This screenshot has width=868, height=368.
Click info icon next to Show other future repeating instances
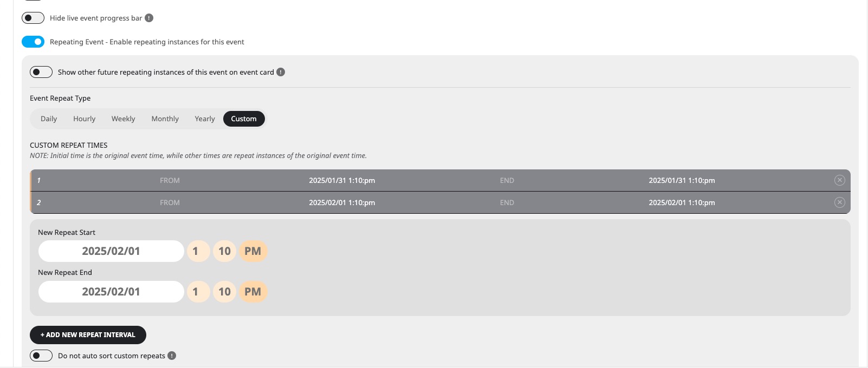coord(281,72)
